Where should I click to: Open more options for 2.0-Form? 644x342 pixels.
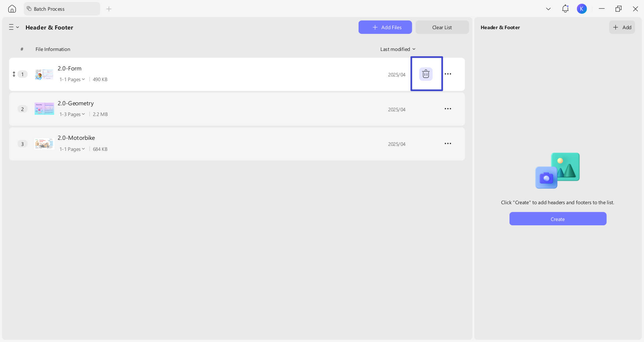[x=448, y=74]
